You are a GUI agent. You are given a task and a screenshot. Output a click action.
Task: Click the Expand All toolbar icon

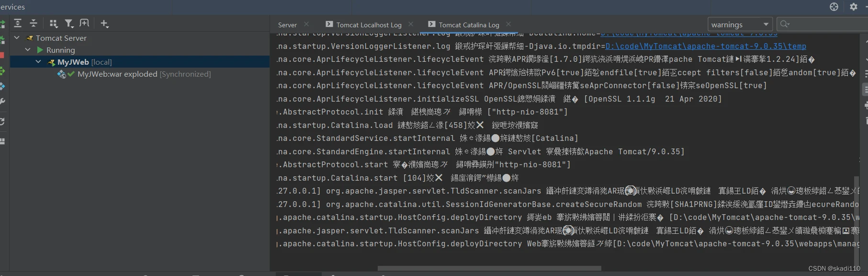pos(18,23)
